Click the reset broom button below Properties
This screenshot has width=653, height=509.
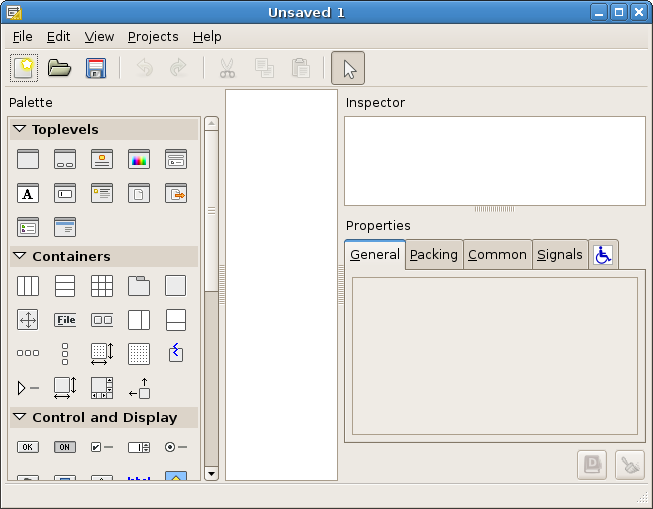click(630, 465)
